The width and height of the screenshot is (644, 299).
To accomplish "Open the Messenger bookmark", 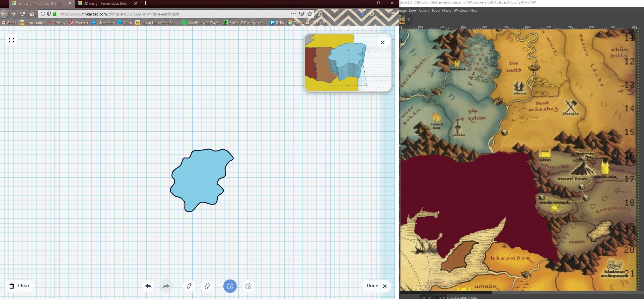I will pyautogui.click(x=103, y=23).
